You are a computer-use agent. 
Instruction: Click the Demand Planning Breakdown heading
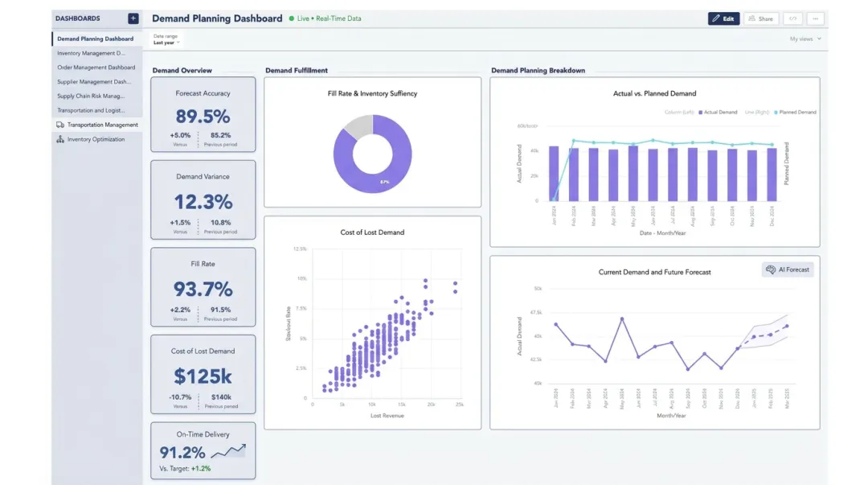[x=538, y=71]
